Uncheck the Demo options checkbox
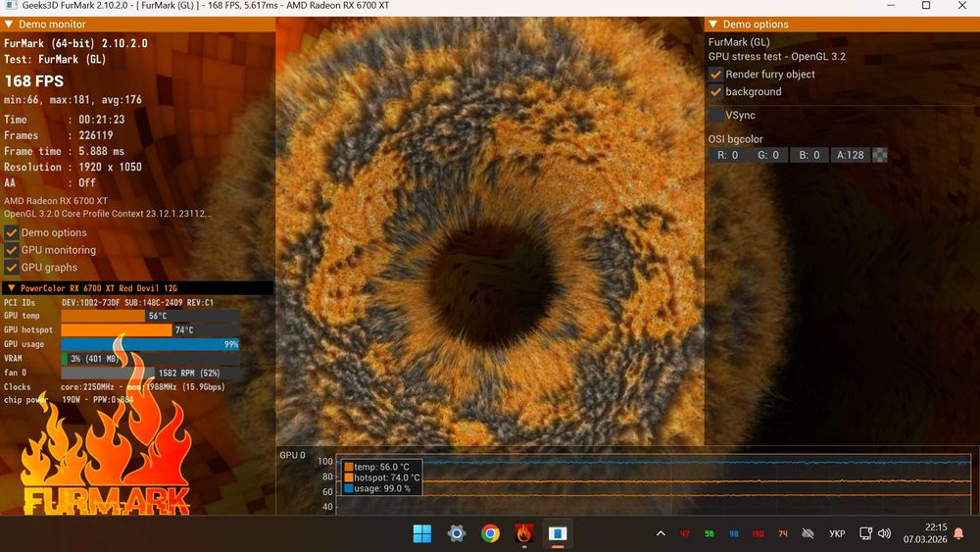This screenshot has width=980, height=552. [x=11, y=232]
